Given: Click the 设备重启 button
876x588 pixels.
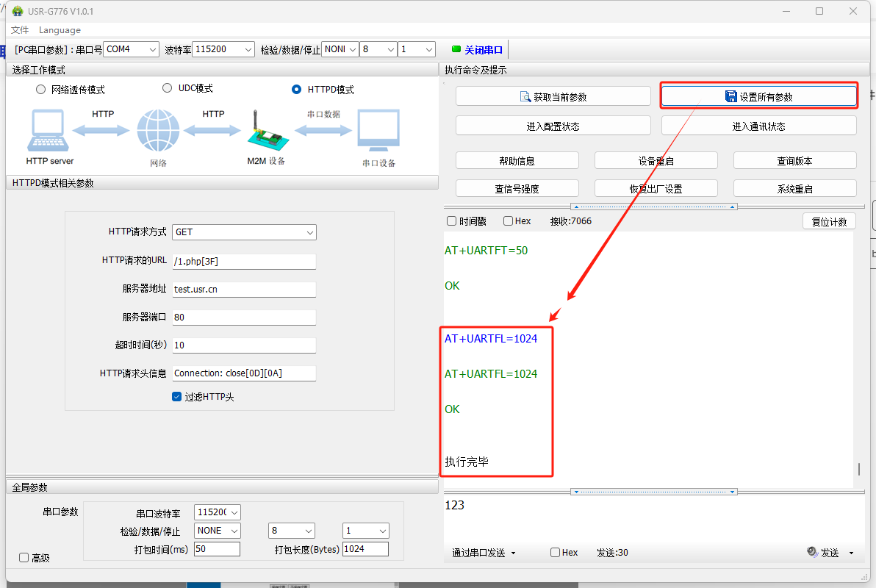Looking at the screenshot, I should (x=656, y=161).
